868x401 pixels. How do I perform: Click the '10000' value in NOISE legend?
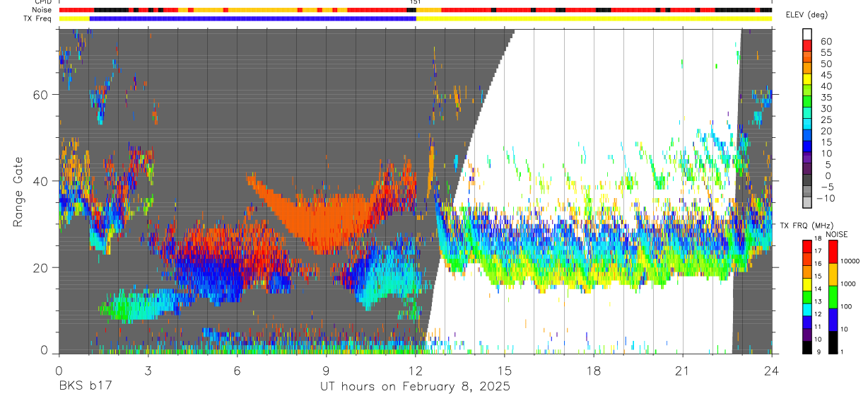pyautogui.click(x=850, y=261)
